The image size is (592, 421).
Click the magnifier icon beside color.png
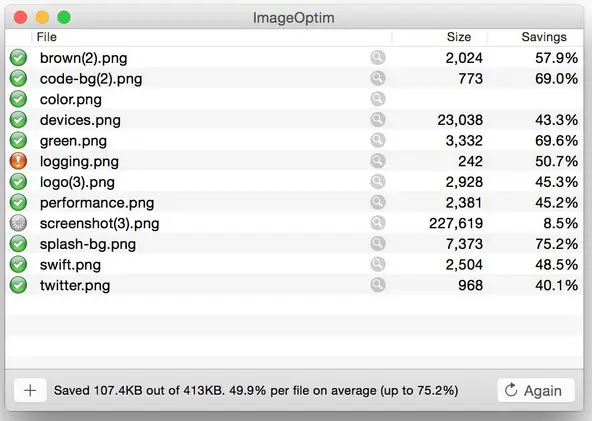point(378,99)
